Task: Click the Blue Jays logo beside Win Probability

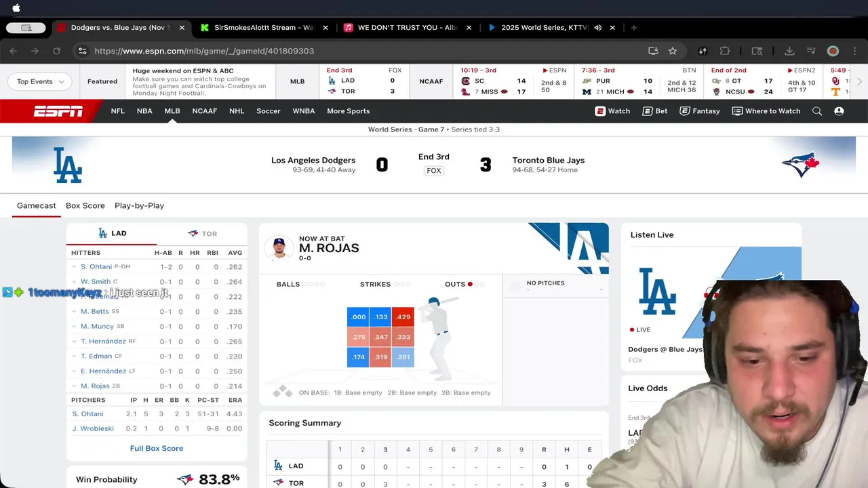Action: pyautogui.click(x=184, y=479)
